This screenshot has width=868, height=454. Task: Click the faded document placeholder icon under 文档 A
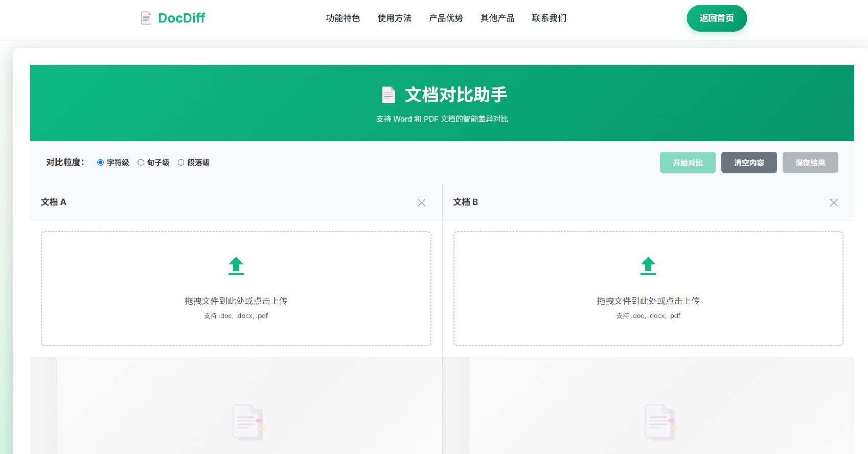248,422
